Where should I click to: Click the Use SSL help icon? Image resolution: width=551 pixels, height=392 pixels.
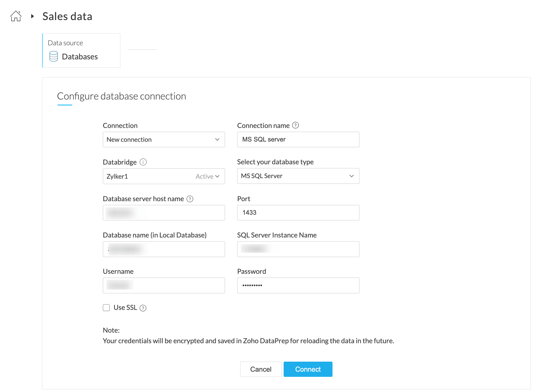point(143,308)
